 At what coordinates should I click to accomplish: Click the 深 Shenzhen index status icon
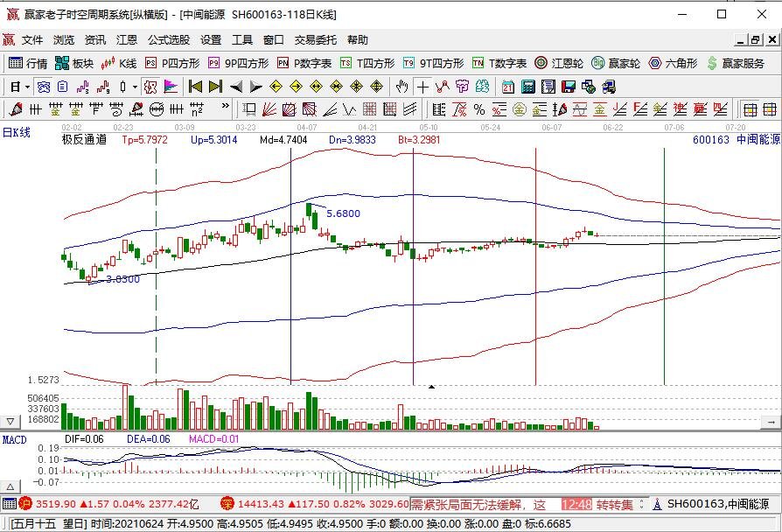click(227, 503)
